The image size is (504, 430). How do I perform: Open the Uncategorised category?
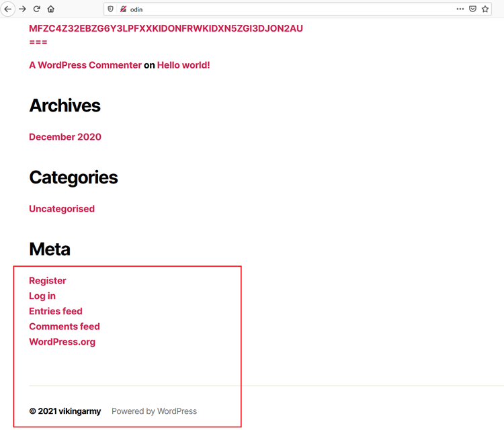[62, 208]
